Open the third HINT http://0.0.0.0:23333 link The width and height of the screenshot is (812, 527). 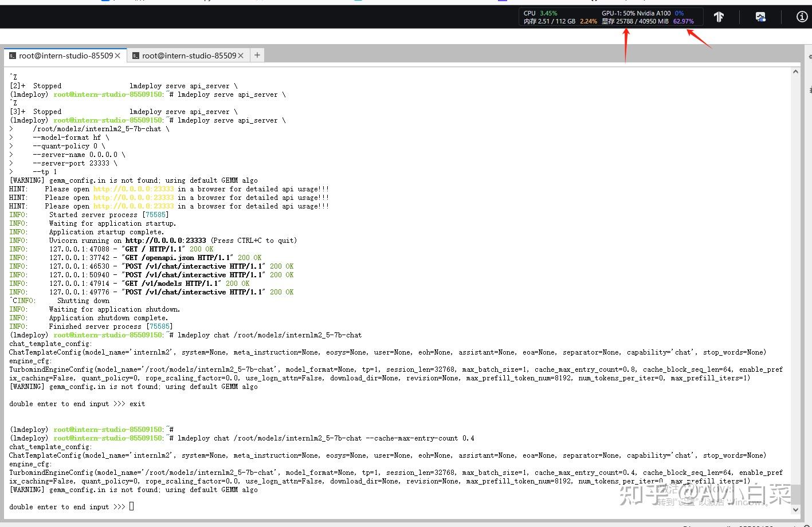click(134, 206)
